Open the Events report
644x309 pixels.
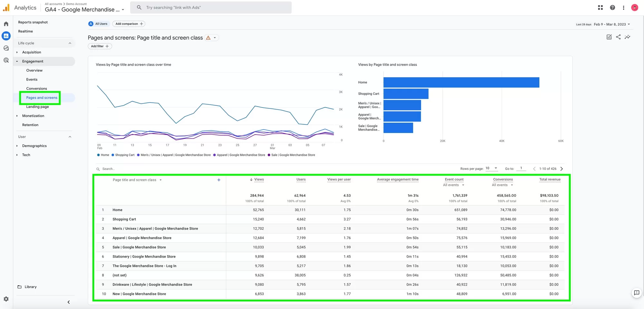pos(32,80)
